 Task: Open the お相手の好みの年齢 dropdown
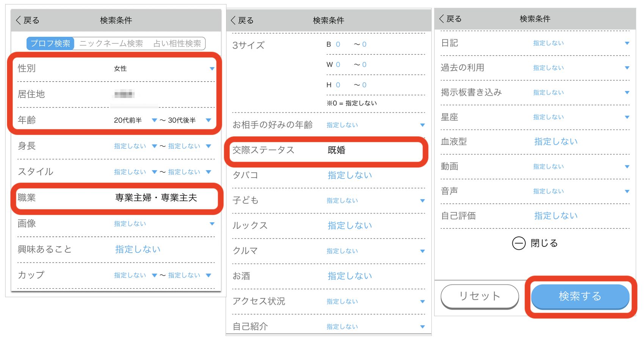coord(422,125)
